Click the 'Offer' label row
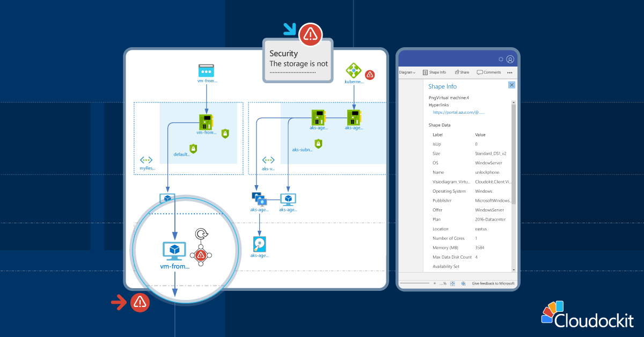Image resolution: width=644 pixels, height=337 pixels. [x=437, y=210]
